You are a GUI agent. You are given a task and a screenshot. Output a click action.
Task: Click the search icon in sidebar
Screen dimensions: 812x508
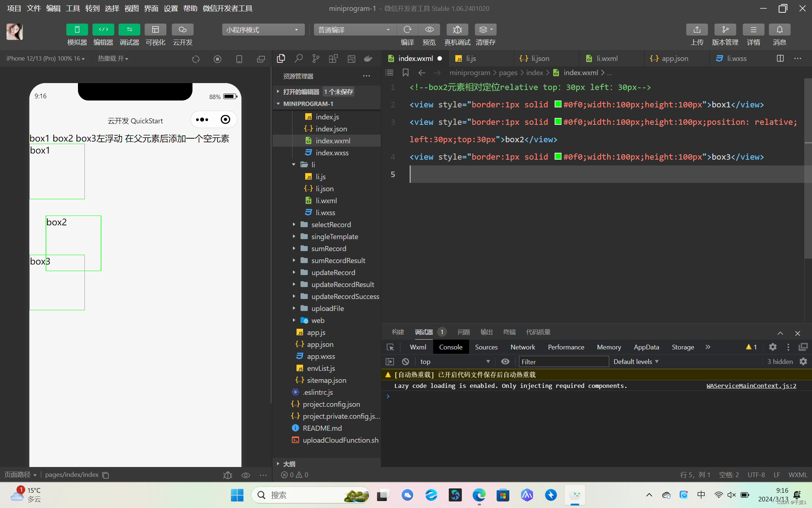click(298, 58)
